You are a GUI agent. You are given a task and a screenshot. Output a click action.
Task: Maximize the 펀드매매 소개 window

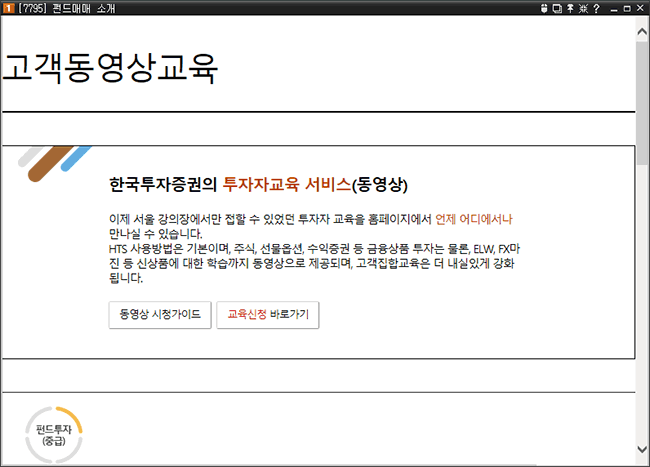[627, 9]
